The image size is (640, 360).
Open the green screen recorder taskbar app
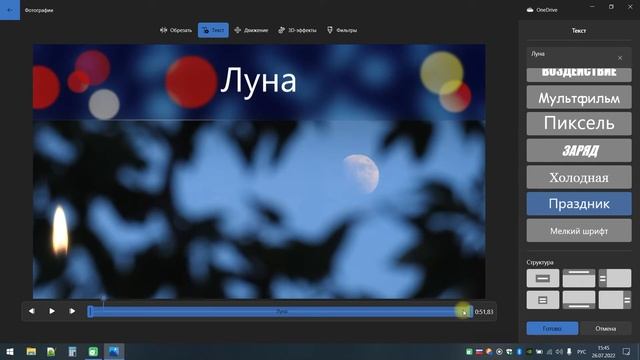93,351
